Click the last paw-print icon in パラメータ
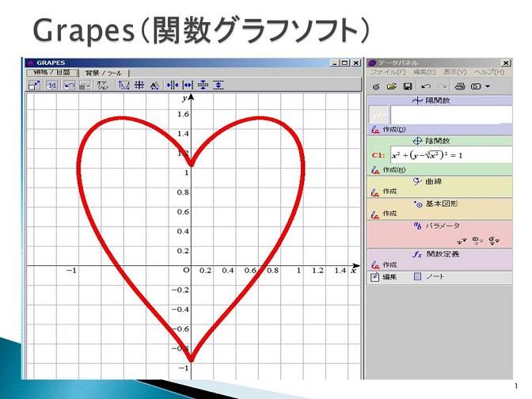This screenshot has height=399, width=532. pyautogui.click(x=494, y=241)
